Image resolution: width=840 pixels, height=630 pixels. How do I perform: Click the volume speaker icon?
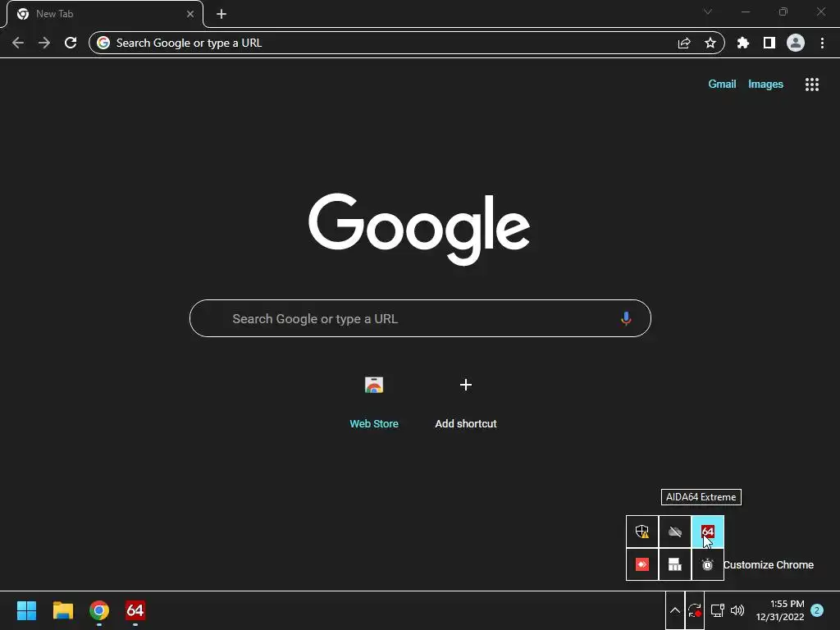(737, 610)
